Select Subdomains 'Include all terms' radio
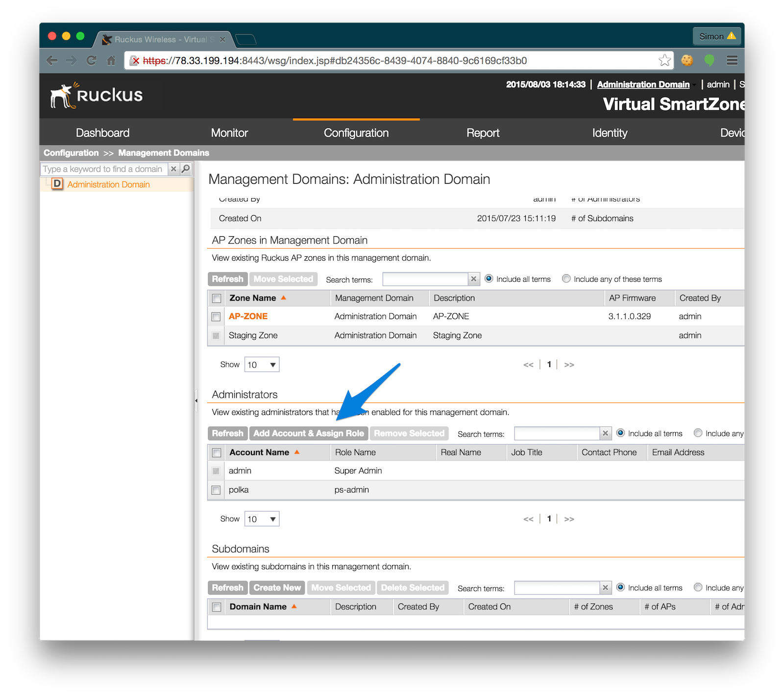 [620, 587]
